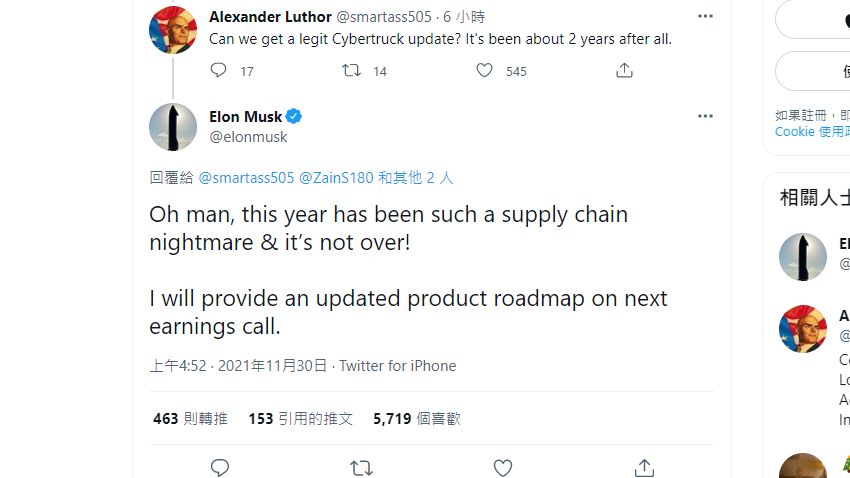Open Elon Musk's profile picture
The height and width of the screenshot is (478, 850).
click(x=173, y=127)
